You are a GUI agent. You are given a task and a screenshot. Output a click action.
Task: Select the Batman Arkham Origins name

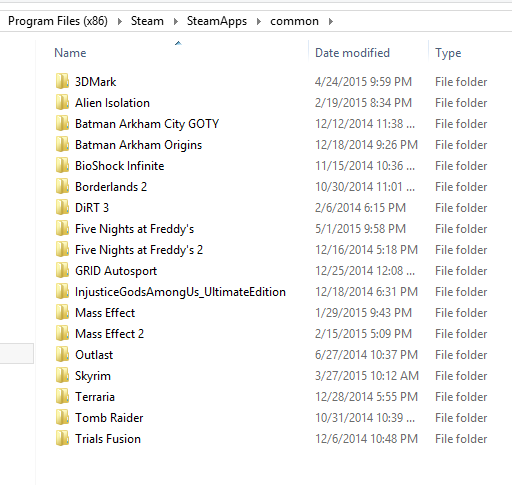138,145
